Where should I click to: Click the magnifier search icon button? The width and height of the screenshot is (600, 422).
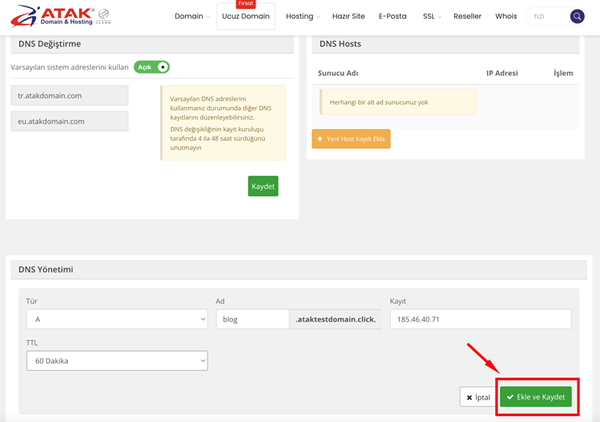tap(577, 16)
